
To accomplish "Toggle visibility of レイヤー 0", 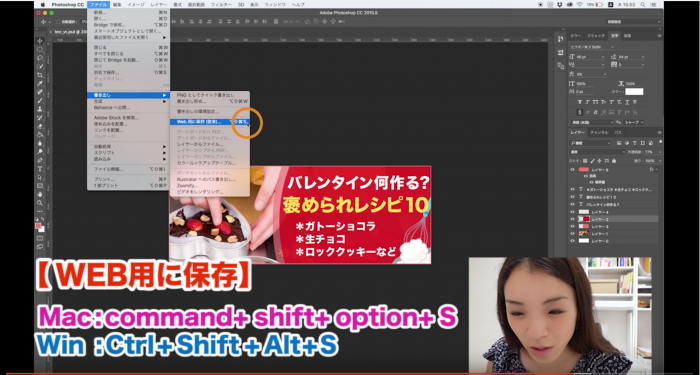I will 572,241.
